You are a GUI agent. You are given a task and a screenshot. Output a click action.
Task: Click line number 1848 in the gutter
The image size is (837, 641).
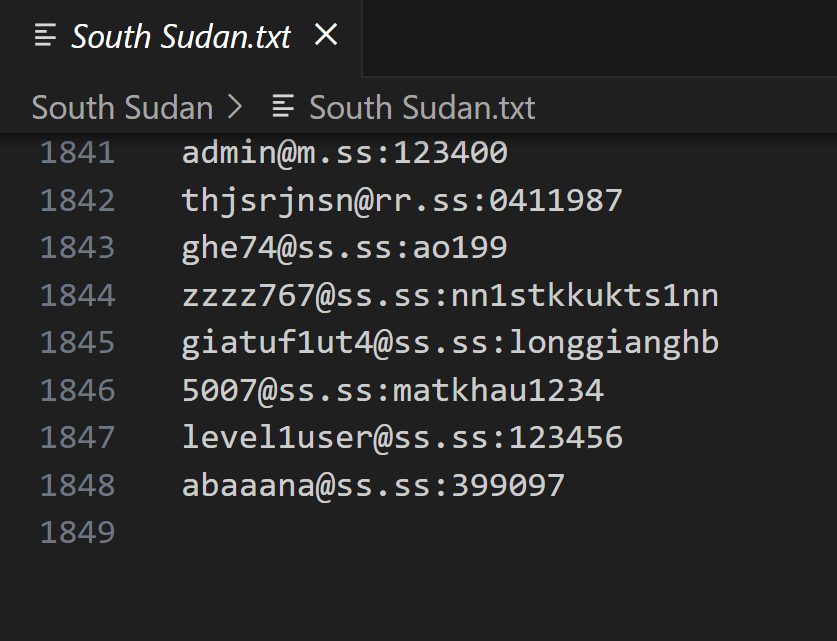pyautogui.click(x=77, y=485)
